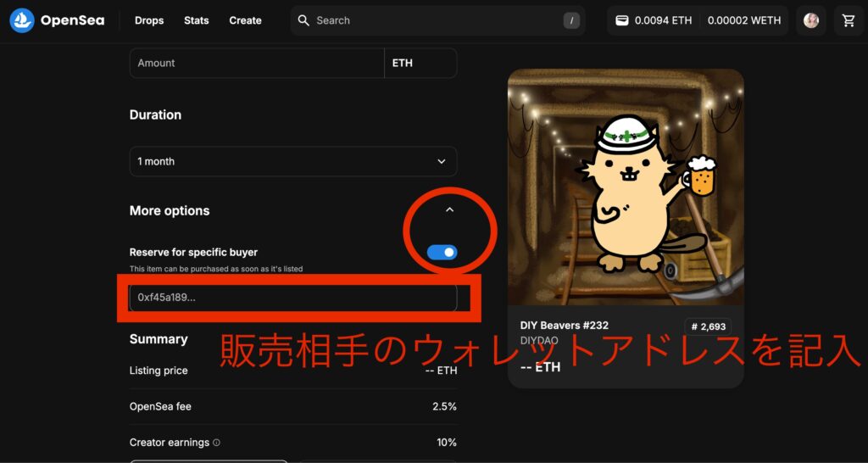
Task: Click the search magnifier icon
Action: point(303,20)
